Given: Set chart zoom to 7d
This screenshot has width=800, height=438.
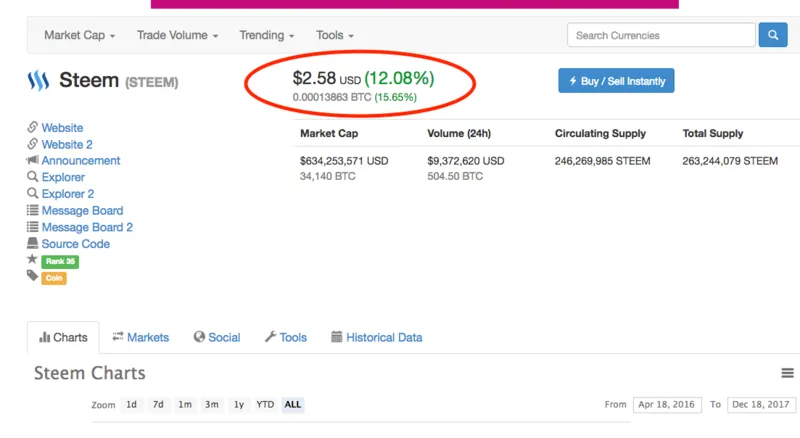Looking at the screenshot, I should pyautogui.click(x=158, y=404).
